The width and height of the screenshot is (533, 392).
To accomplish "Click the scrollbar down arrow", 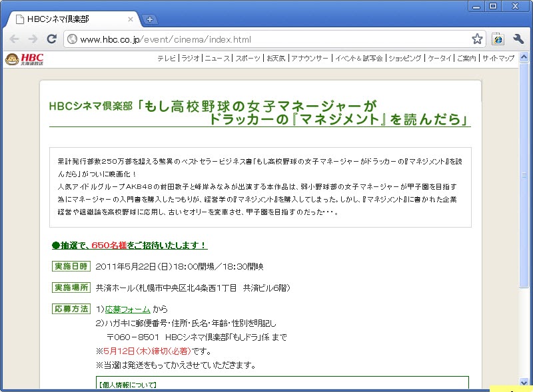I will click(x=524, y=382).
